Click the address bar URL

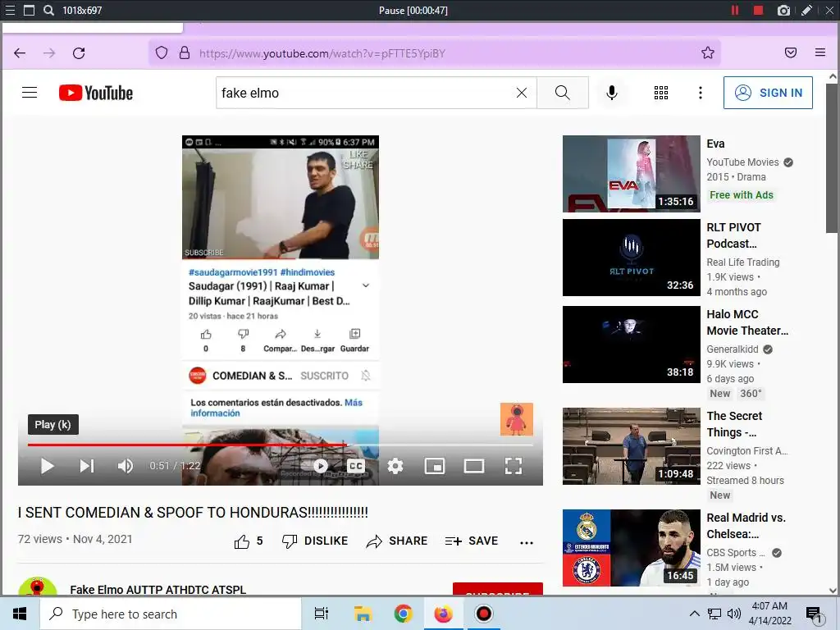pyautogui.click(x=322, y=53)
